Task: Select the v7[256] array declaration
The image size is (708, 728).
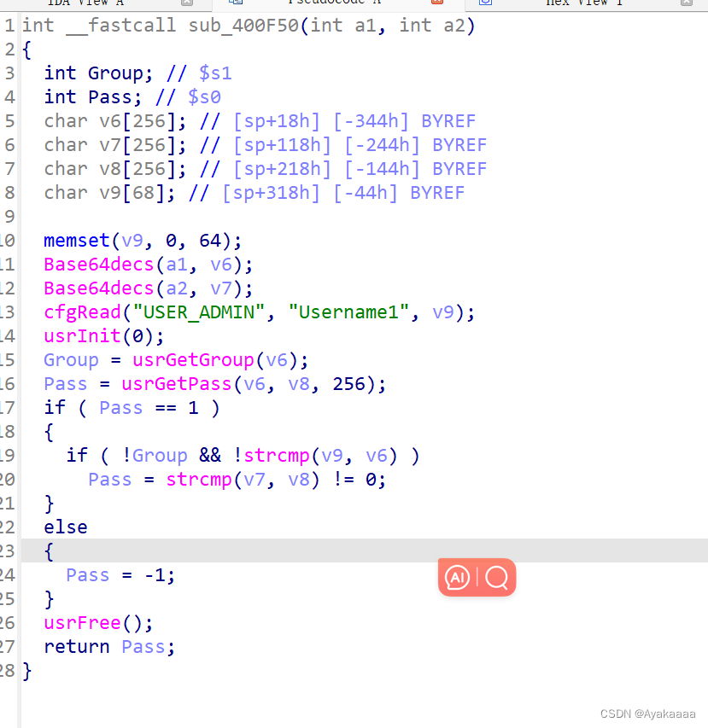Action: click(138, 145)
